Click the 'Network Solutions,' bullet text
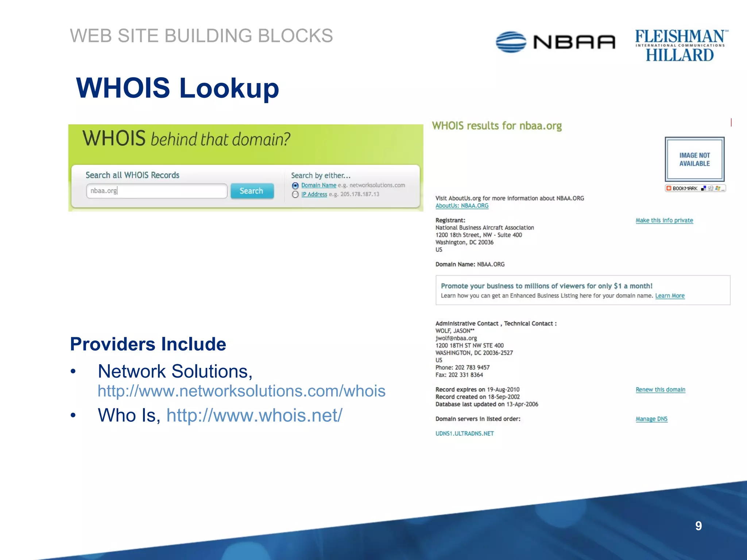The height and width of the screenshot is (560, 747). click(x=175, y=371)
